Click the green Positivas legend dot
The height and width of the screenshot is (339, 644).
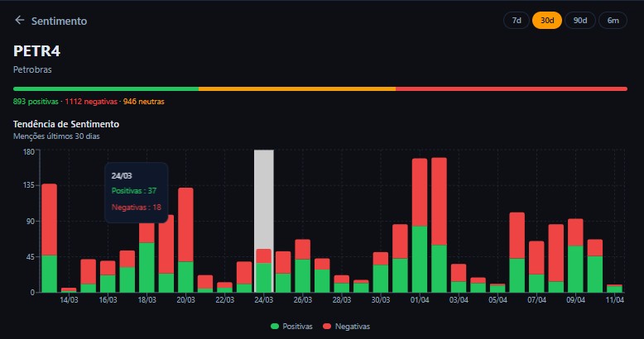275,327
